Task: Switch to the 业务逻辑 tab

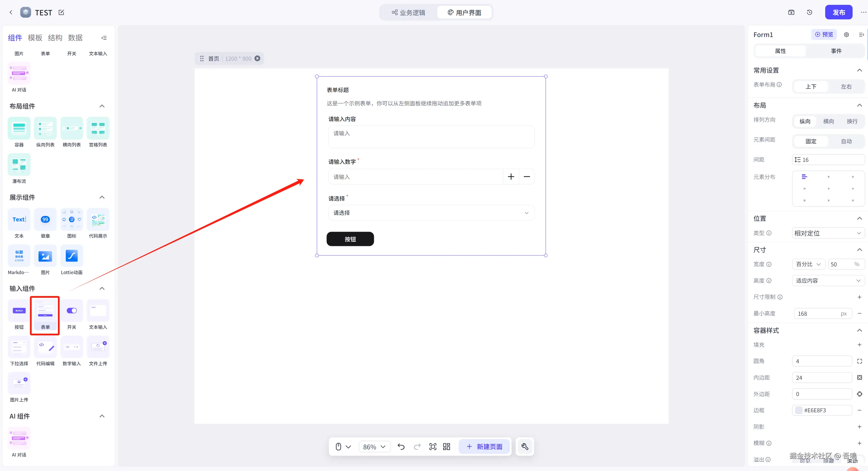Action: click(408, 13)
